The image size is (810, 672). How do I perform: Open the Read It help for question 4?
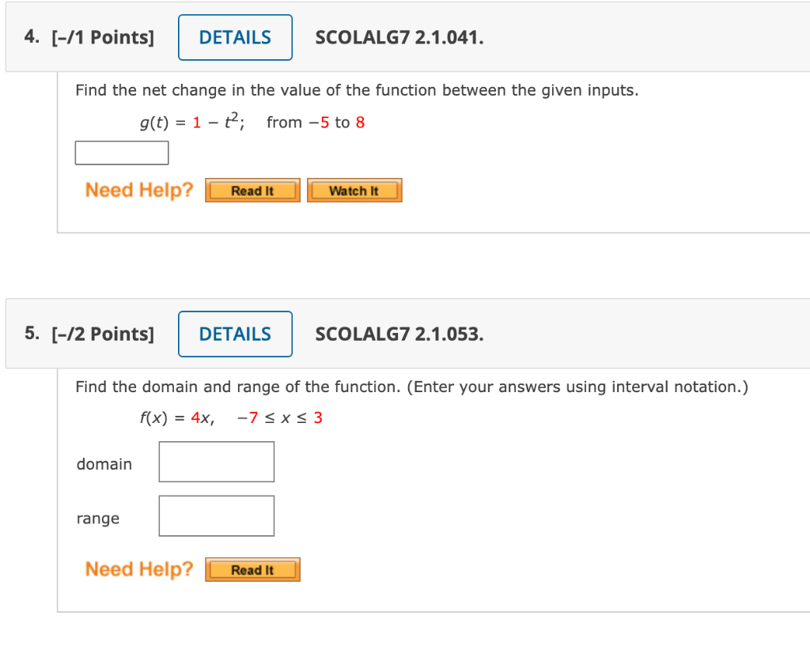click(252, 190)
